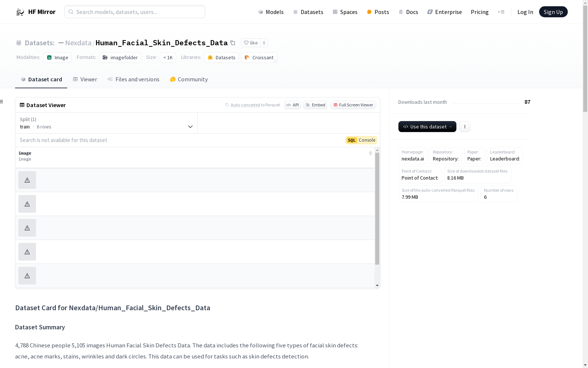Viewport: 588px width, 368px height.
Task: Select the size filter tag under 1K
Action: pos(168,57)
